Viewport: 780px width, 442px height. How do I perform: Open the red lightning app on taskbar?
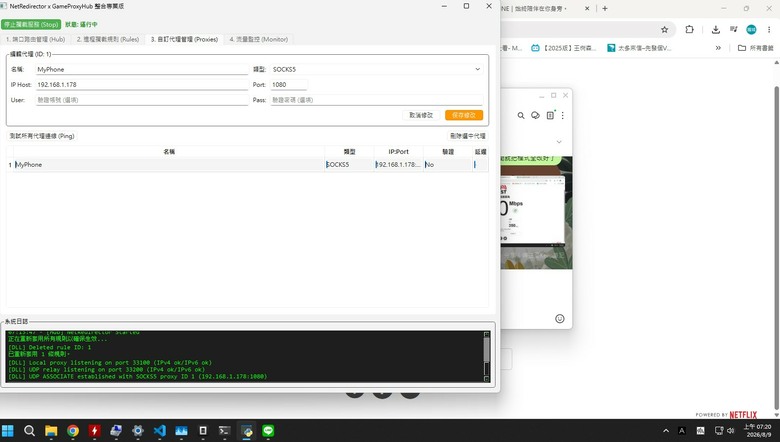(94, 431)
